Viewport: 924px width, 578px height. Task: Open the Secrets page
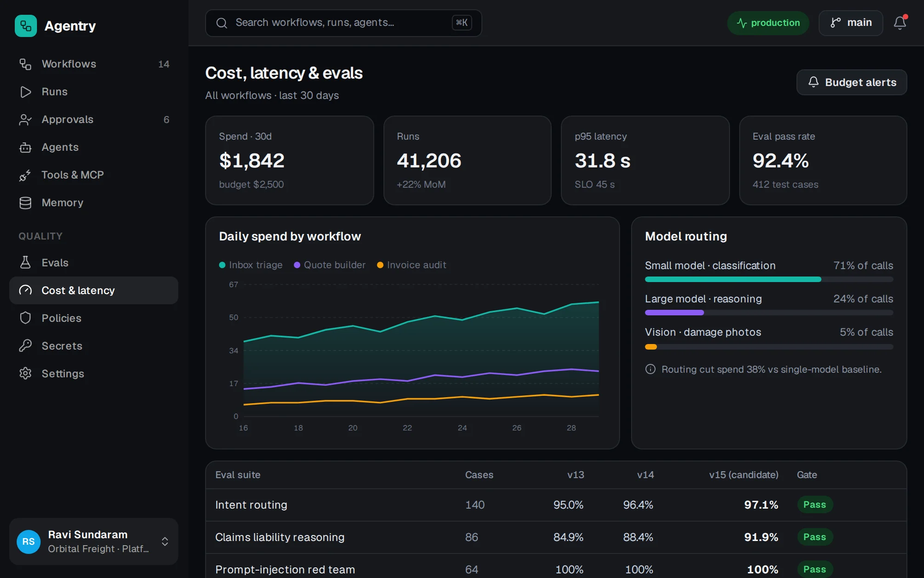coord(94,346)
